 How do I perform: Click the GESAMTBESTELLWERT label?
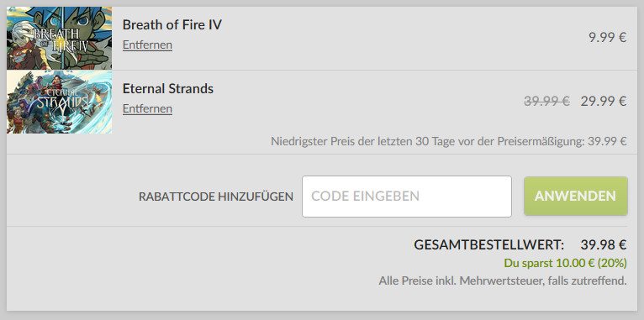click(x=489, y=245)
